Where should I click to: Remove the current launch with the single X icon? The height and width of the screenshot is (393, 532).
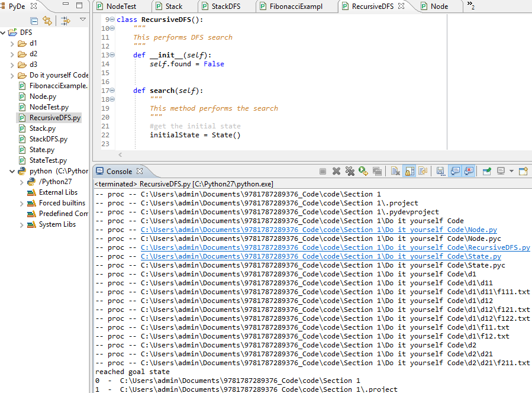coord(336,172)
